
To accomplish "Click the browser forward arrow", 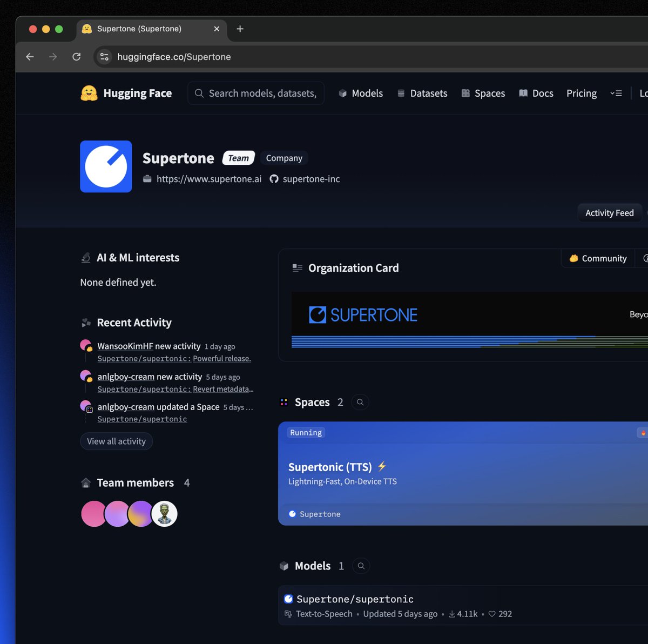I will coord(53,57).
